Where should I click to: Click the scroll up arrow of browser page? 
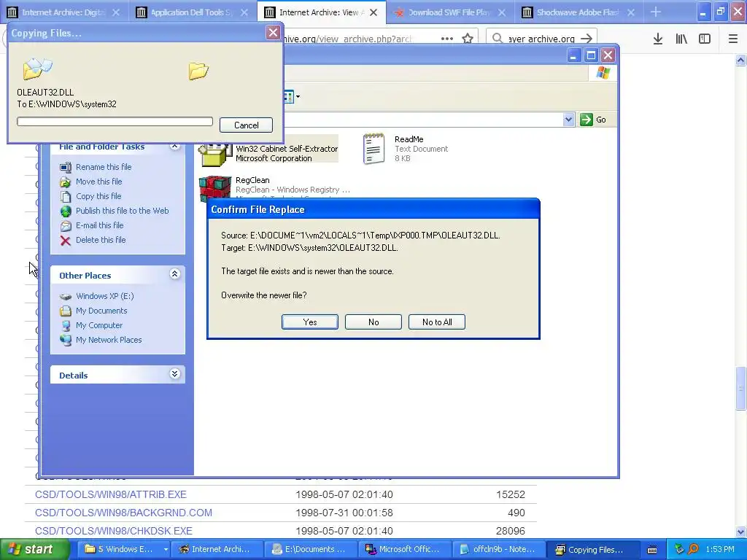tap(740, 60)
